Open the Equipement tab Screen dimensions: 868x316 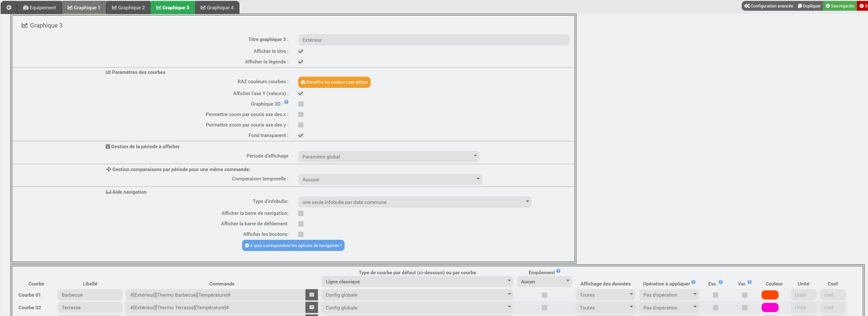pos(39,7)
